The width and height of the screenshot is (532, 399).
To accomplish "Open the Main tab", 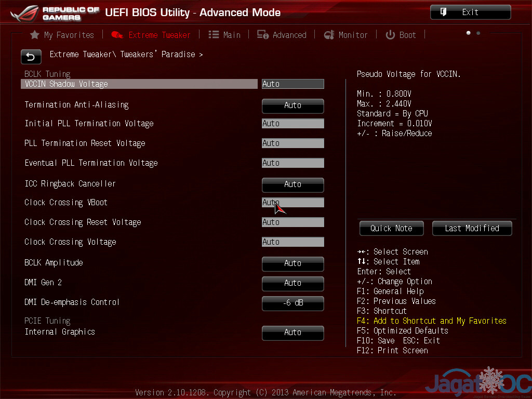I will coord(224,35).
